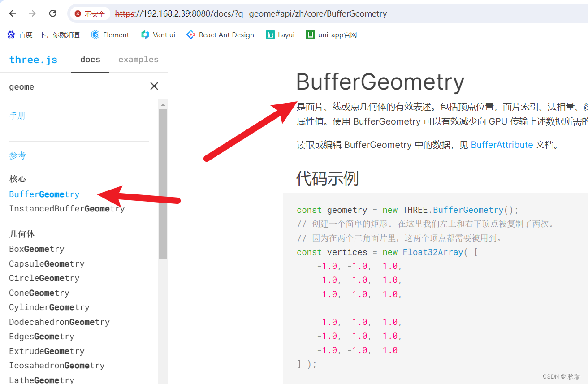
Task: Open the Vant ui bookmark
Action: coord(158,35)
